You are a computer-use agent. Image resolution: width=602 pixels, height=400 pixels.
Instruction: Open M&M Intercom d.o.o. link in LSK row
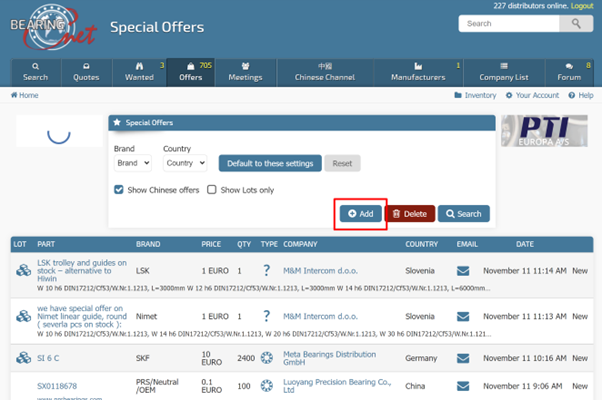[x=320, y=271]
